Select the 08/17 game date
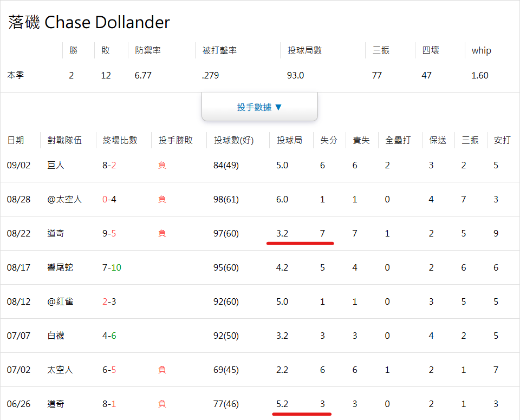This screenshot has width=520, height=420. point(18,267)
